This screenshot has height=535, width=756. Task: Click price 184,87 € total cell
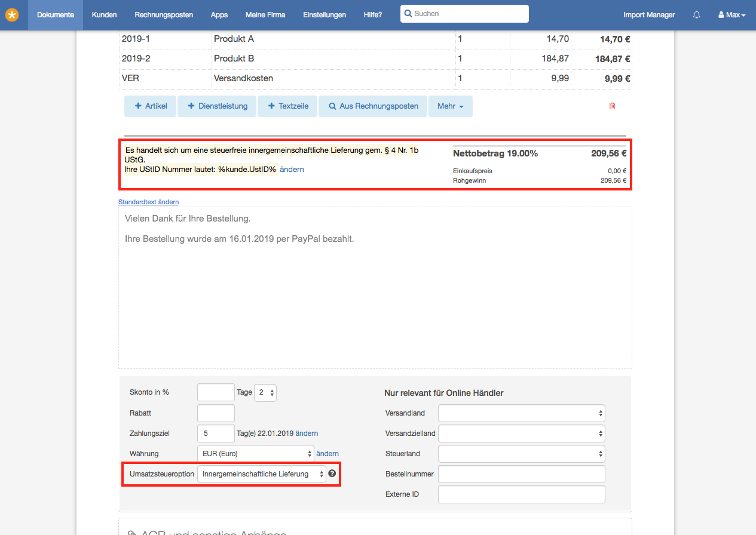[602, 59]
